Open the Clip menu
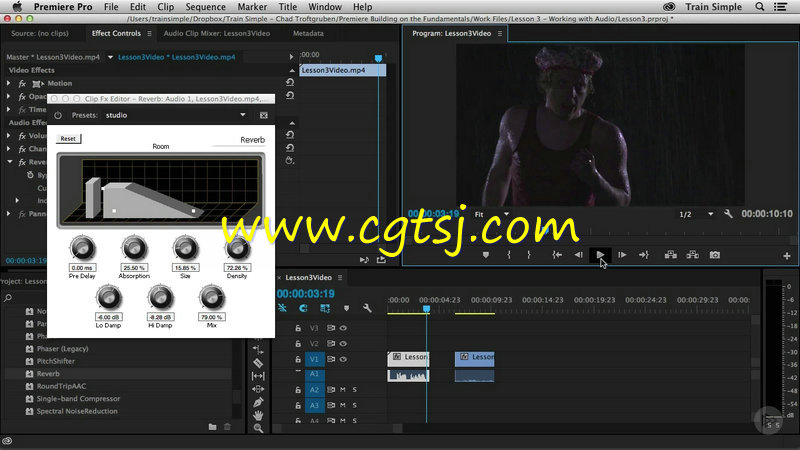Viewport: 800px width, 450px height. pos(165,7)
